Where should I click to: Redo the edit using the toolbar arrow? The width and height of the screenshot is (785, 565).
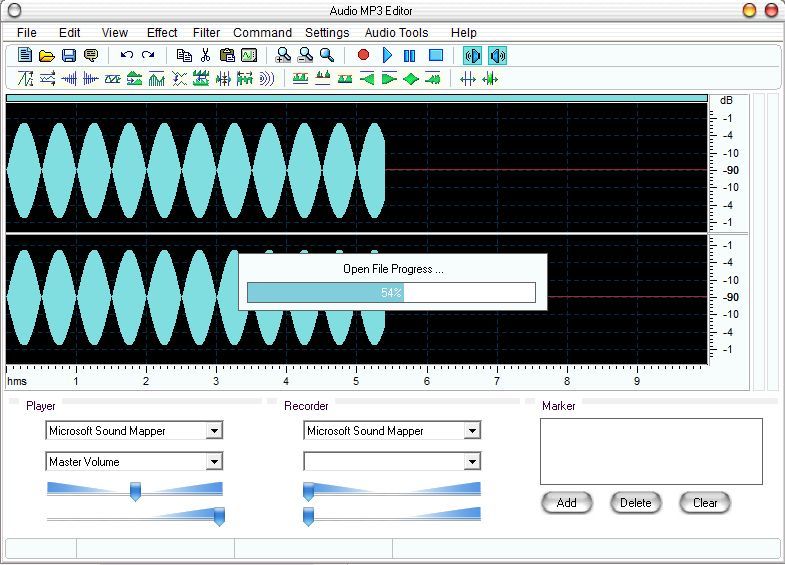click(x=148, y=55)
